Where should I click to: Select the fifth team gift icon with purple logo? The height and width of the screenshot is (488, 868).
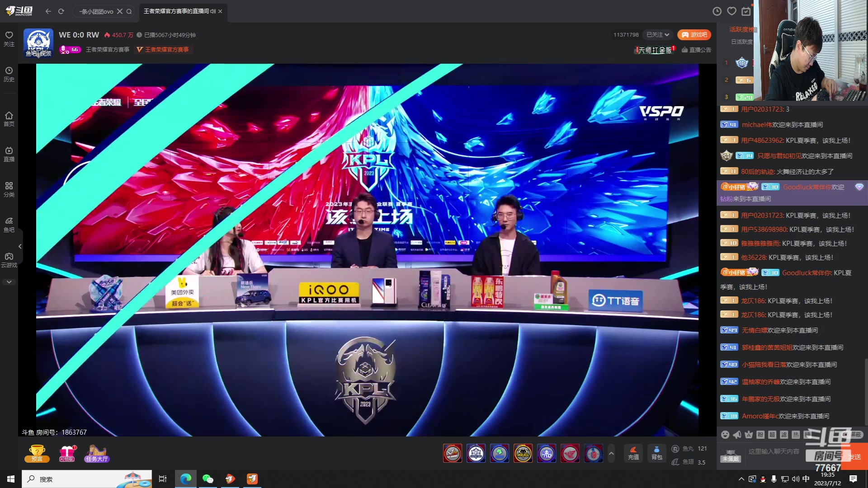point(547,453)
